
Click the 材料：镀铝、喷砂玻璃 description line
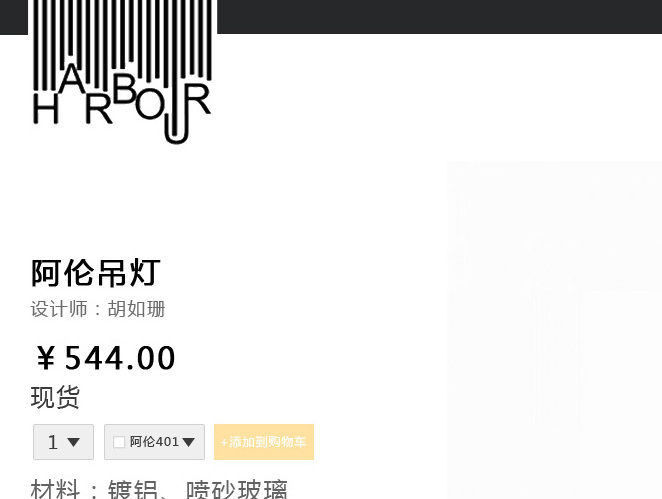(x=159, y=489)
